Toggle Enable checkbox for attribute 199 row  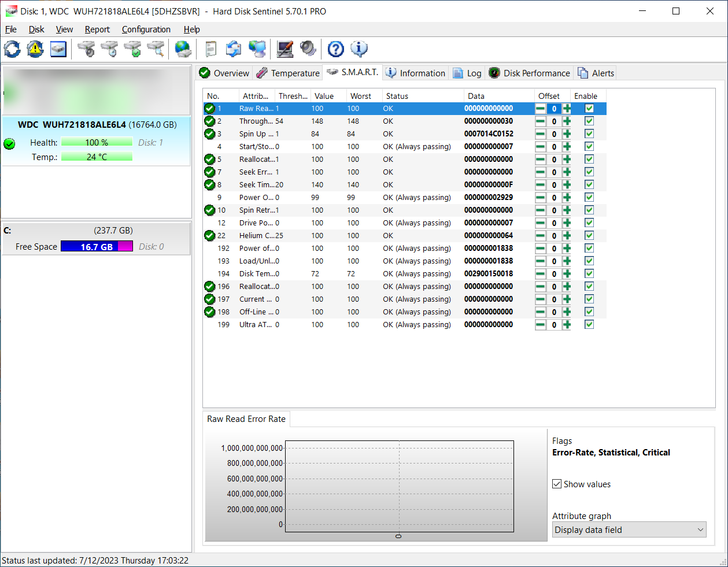point(589,325)
